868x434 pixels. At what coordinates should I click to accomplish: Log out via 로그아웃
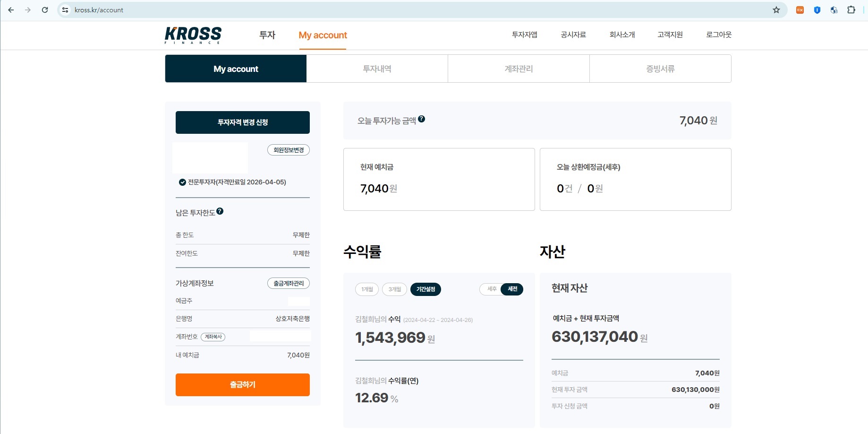(719, 35)
